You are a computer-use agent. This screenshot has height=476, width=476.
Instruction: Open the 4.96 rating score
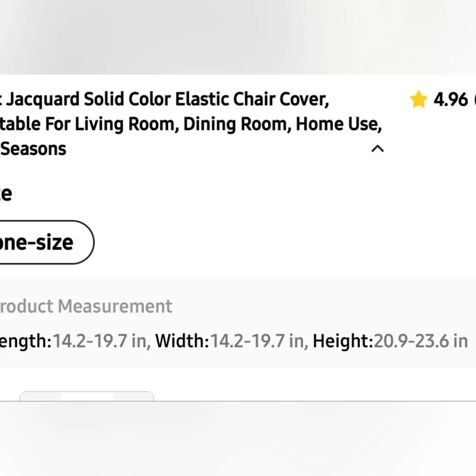click(x=450, y=100)
